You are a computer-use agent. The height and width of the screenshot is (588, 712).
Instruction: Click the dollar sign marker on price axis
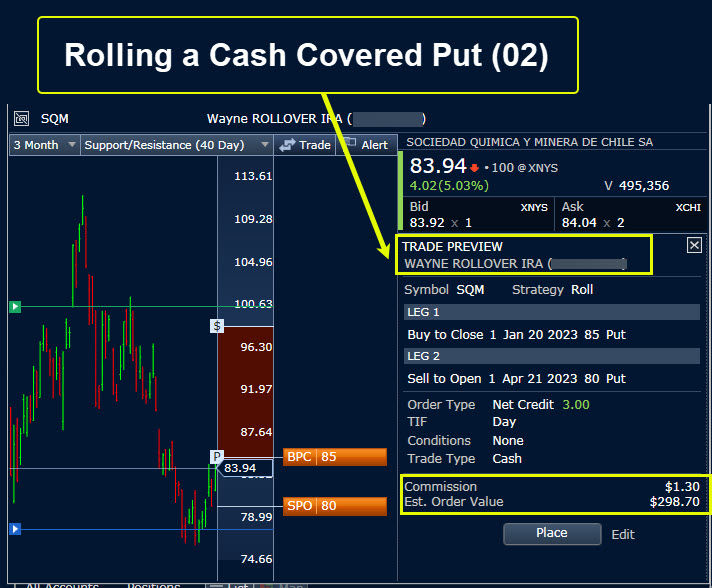click(217, 326)
